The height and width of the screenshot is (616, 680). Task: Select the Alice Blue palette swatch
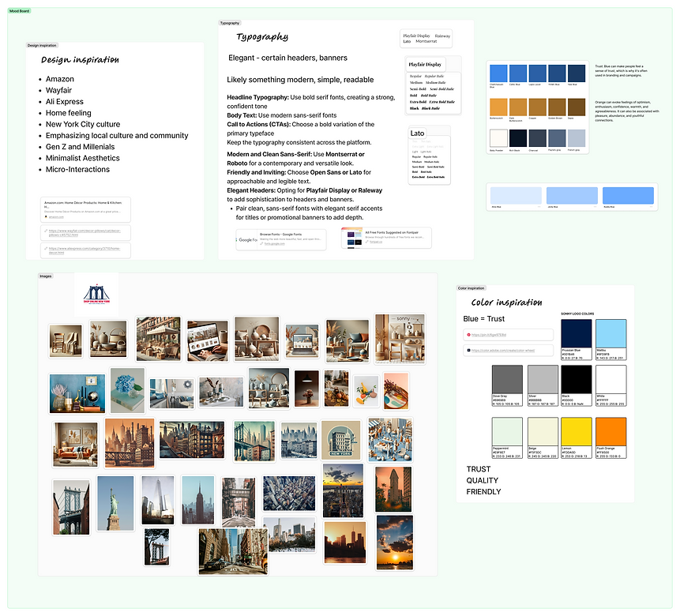click(516, 195)
